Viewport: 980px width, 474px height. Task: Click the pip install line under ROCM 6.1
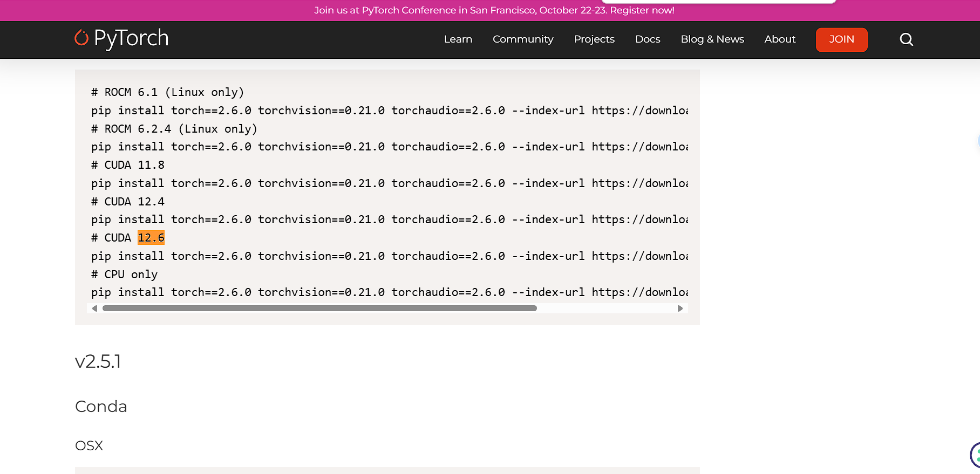(390, 111)
